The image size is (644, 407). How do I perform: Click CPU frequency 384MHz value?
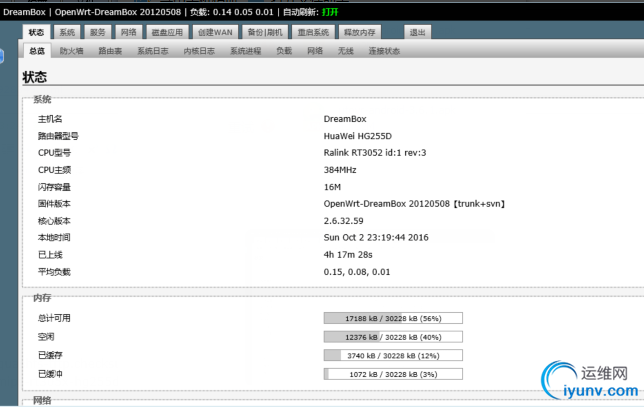click(340, 170)
